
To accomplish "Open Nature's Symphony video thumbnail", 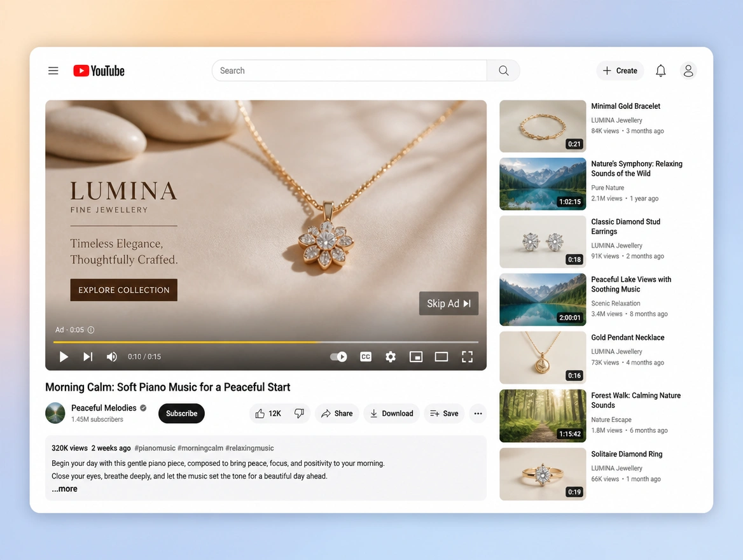I will [543, 184].
